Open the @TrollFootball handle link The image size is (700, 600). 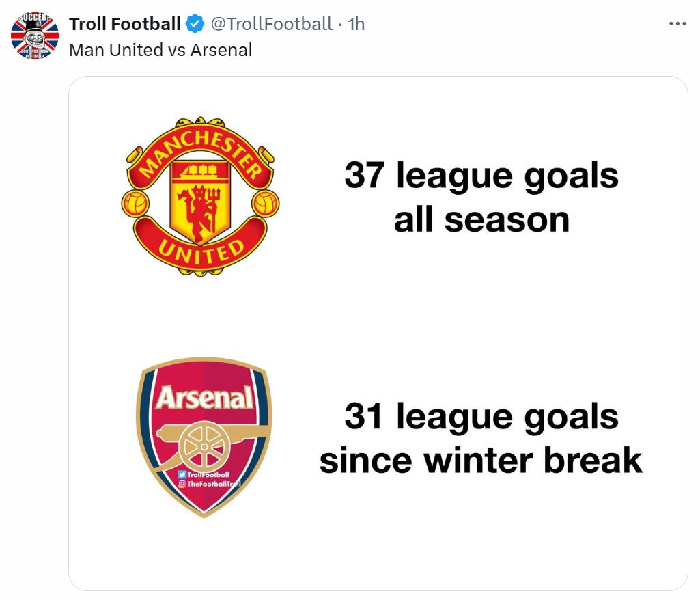(x=271, y=25)
